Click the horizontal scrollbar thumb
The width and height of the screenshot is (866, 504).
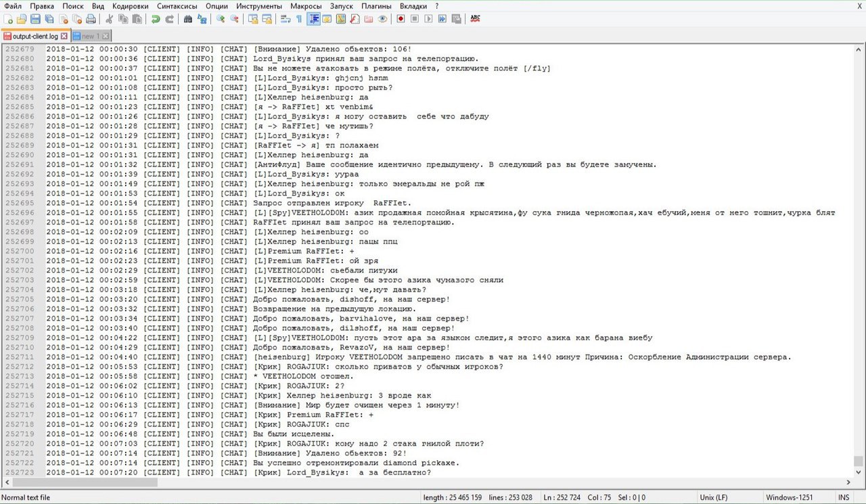pyautogui.click(x=84, y=482)
